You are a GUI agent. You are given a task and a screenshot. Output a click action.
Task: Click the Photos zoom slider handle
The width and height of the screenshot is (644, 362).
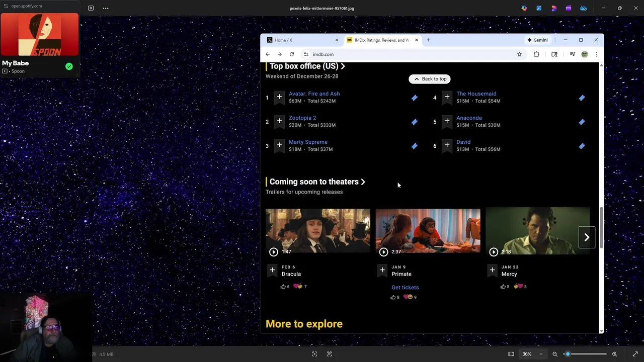tap(568, 354)
